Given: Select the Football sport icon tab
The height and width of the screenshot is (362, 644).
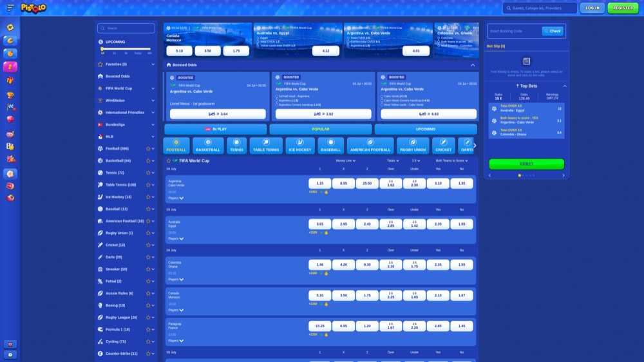Looking at the screenshot, I should click(176, 146).
